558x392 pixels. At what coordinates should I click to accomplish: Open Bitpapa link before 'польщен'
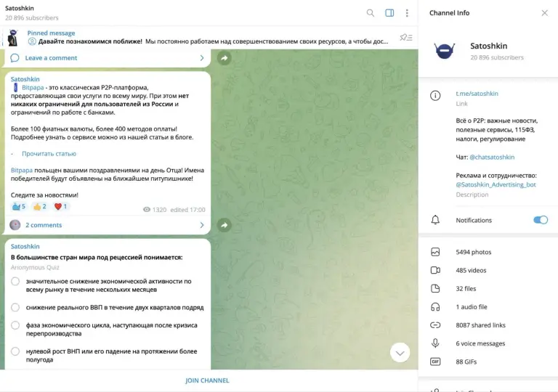21,170
